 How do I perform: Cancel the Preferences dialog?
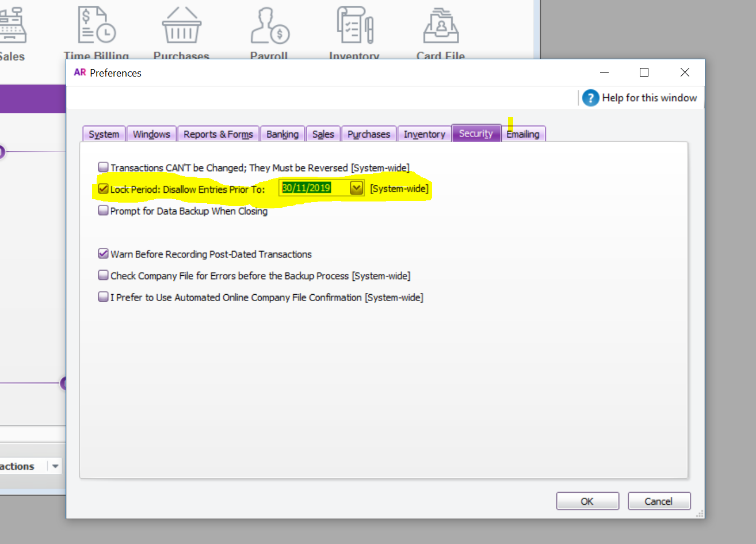(659, 501)
